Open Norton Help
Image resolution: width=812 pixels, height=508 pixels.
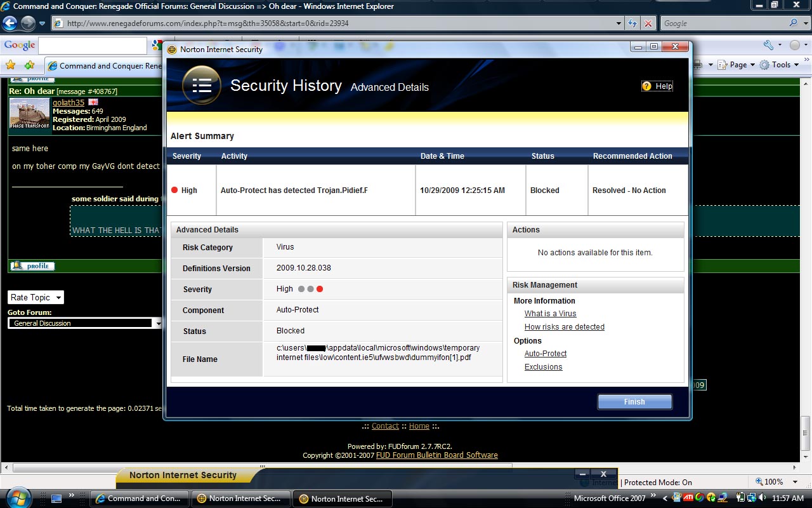(657, 86)
